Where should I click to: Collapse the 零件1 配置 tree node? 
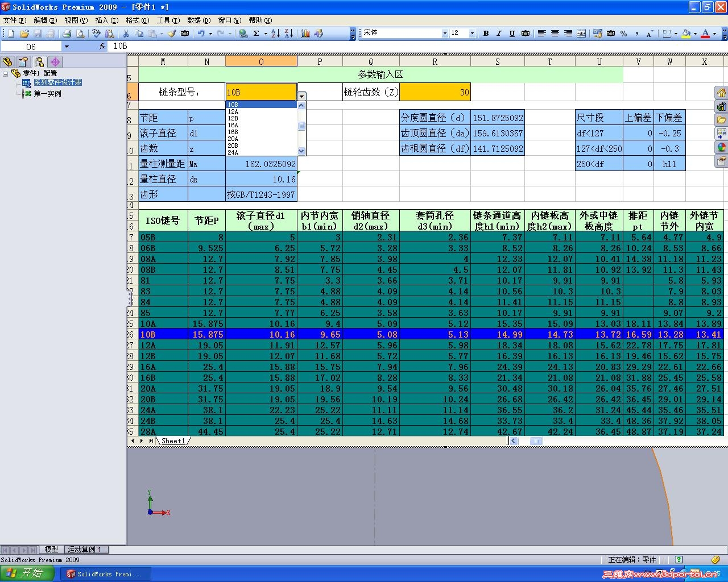[x=6, y=73]
